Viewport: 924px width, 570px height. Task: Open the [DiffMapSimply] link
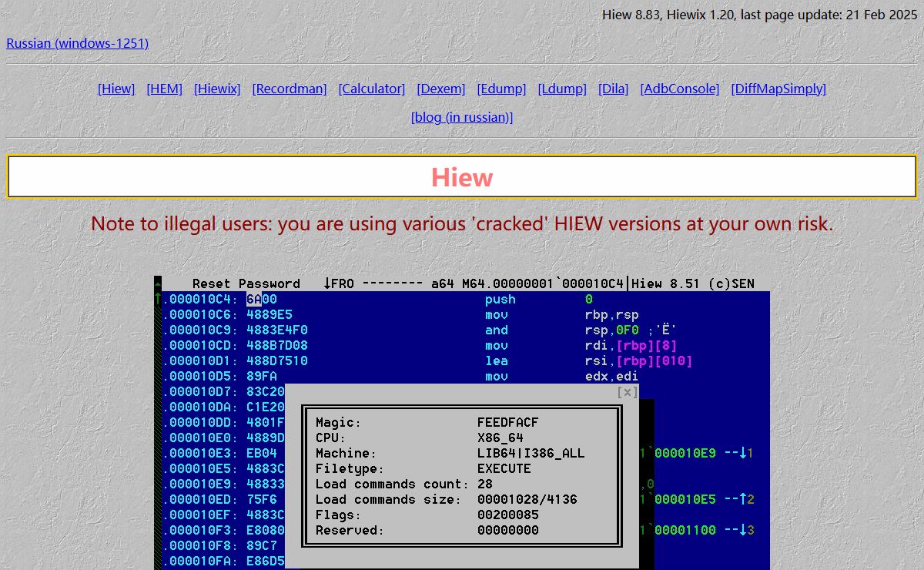click(778, 89)
